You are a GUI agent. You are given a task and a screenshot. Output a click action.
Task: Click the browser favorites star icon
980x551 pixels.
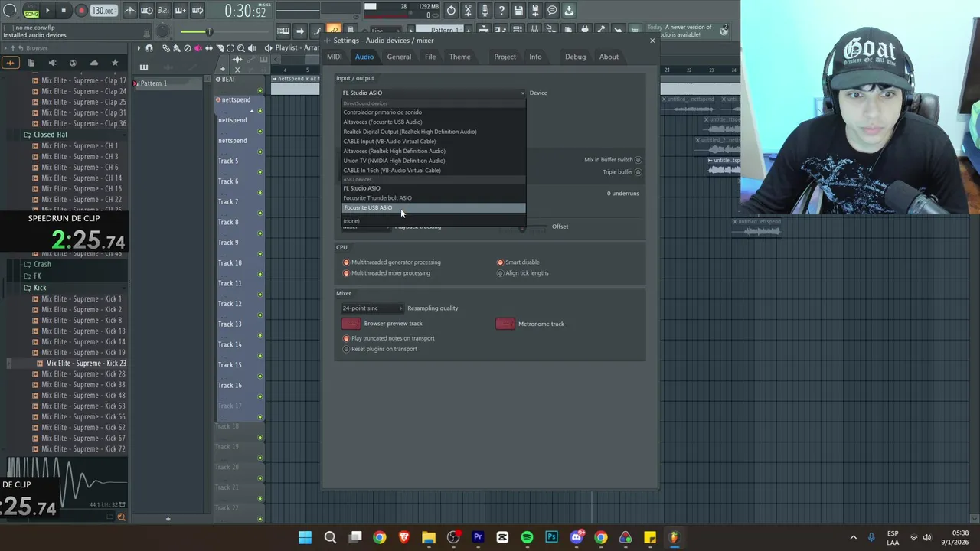115,63
